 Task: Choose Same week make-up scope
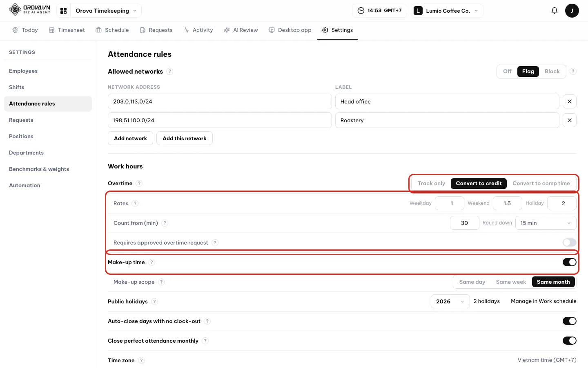coord(511,282)
